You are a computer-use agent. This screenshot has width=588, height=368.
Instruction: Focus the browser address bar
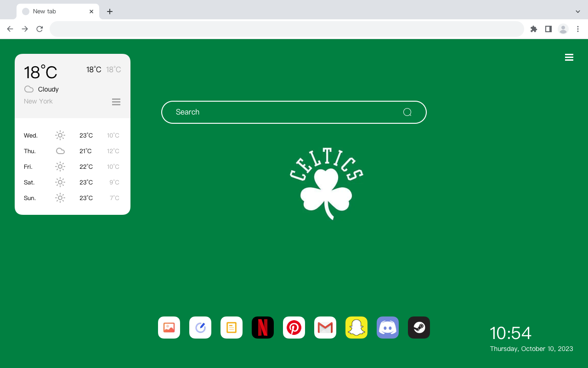click(x=287, y=29)
